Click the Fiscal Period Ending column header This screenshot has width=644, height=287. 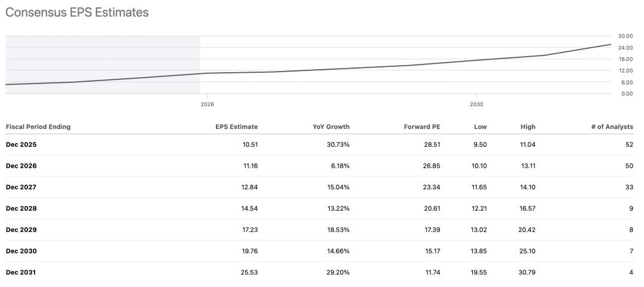(x=38, y=126)
